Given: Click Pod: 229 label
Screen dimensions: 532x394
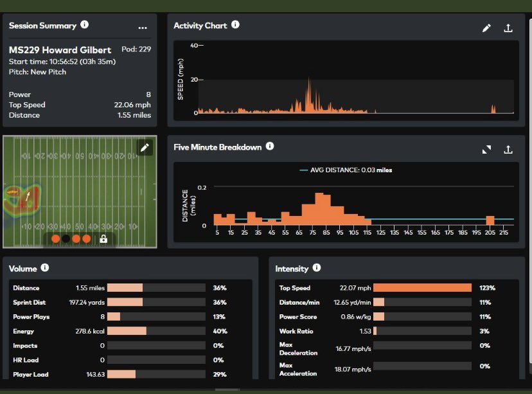Looking at the screenshot, I should pos(136,49).
